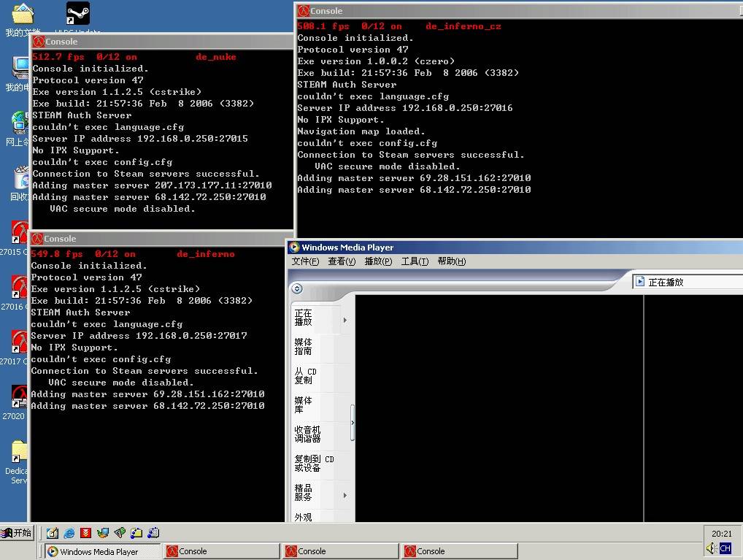
Task: Open the 开始 Start button
Action: point(17,533)
